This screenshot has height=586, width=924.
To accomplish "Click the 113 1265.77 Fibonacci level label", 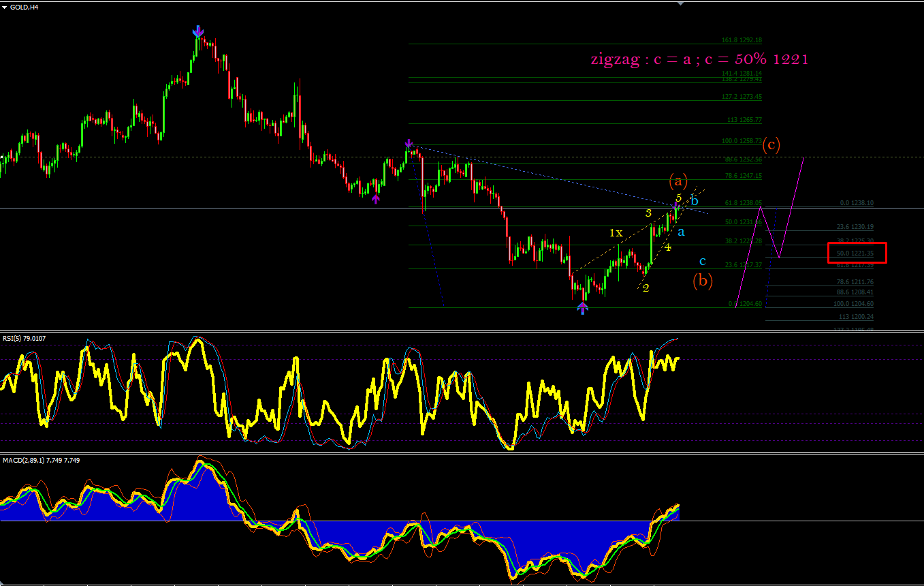I will 744,120.
